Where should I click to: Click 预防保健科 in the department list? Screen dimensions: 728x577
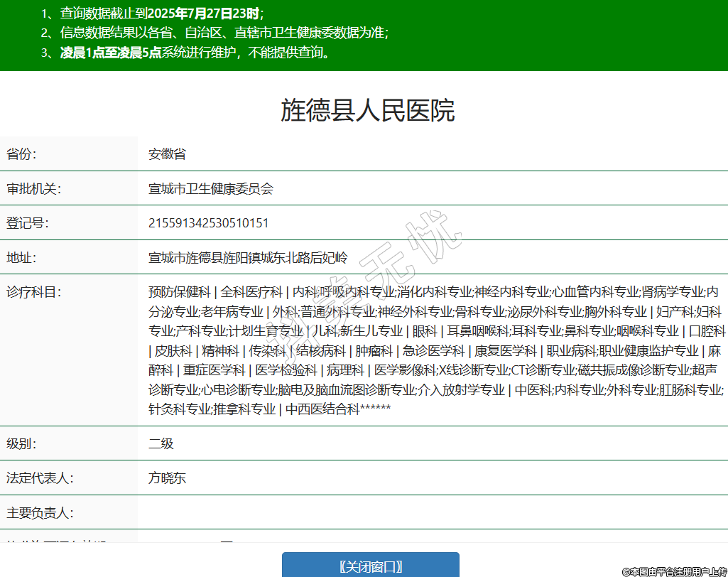pos(179,291)
